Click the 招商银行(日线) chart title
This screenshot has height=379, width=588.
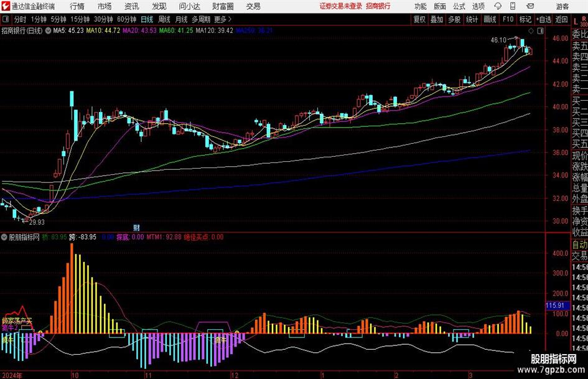tap(22, 30)
